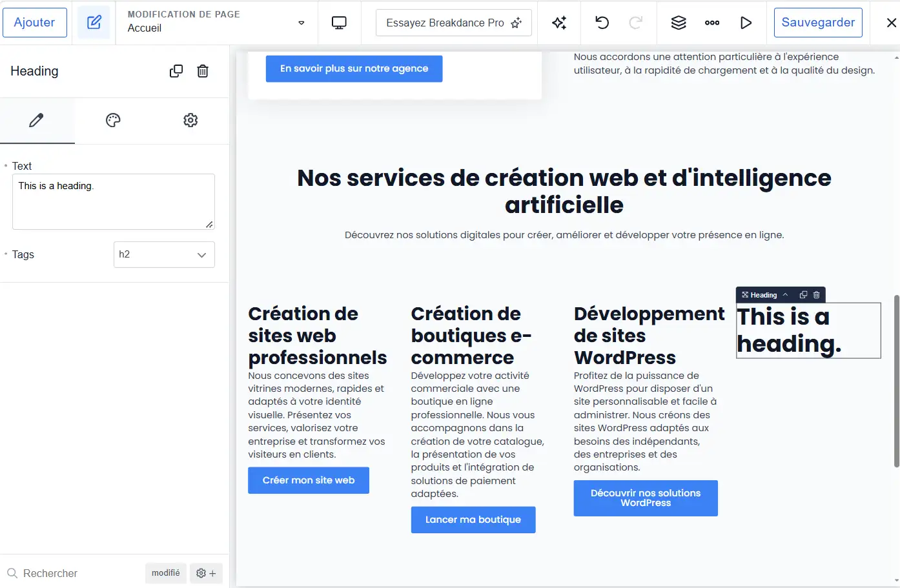This screenshot has width=900, height=588.
Task: Select the main services title heading
Action: [x=564, y=191]
